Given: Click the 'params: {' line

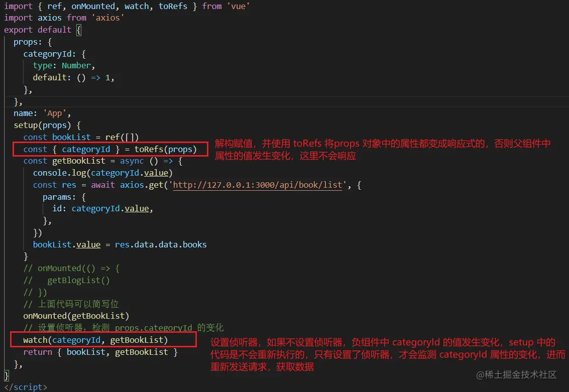Looking at the screenshot, I should [64, 197].
